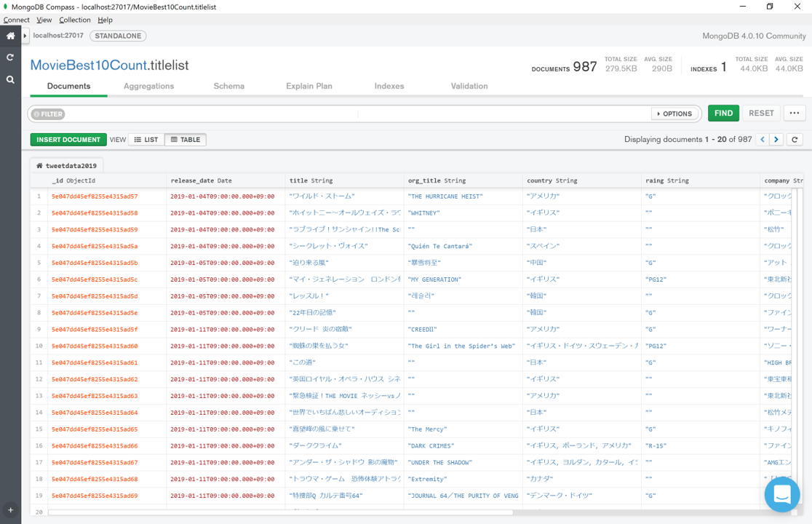Go to the next page of documents
812x524 pixels.
click(x=776, y=139)
